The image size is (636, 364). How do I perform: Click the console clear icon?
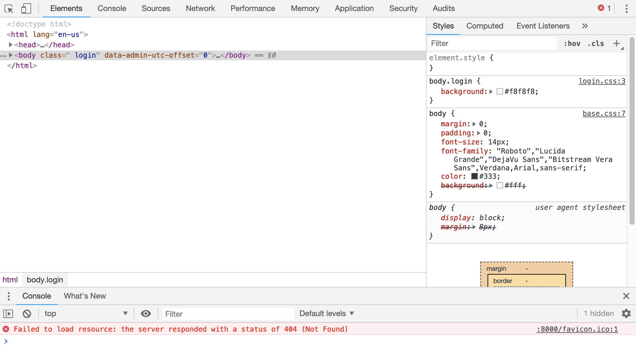27,313
